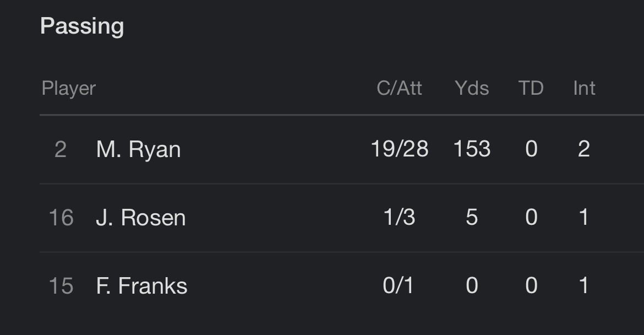Click the Yds column header
The width and height of the screenshot is (644, 335).
coord(472,88)
